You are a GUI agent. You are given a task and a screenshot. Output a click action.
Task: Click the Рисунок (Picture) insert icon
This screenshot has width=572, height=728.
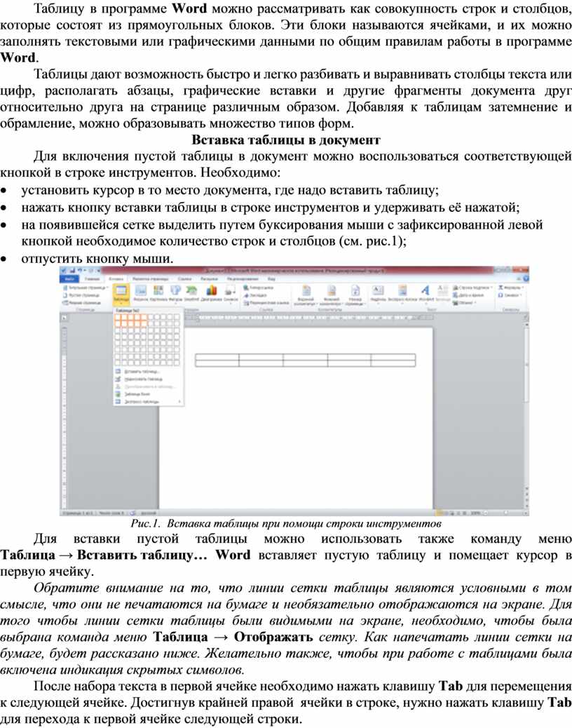[140, 292]
